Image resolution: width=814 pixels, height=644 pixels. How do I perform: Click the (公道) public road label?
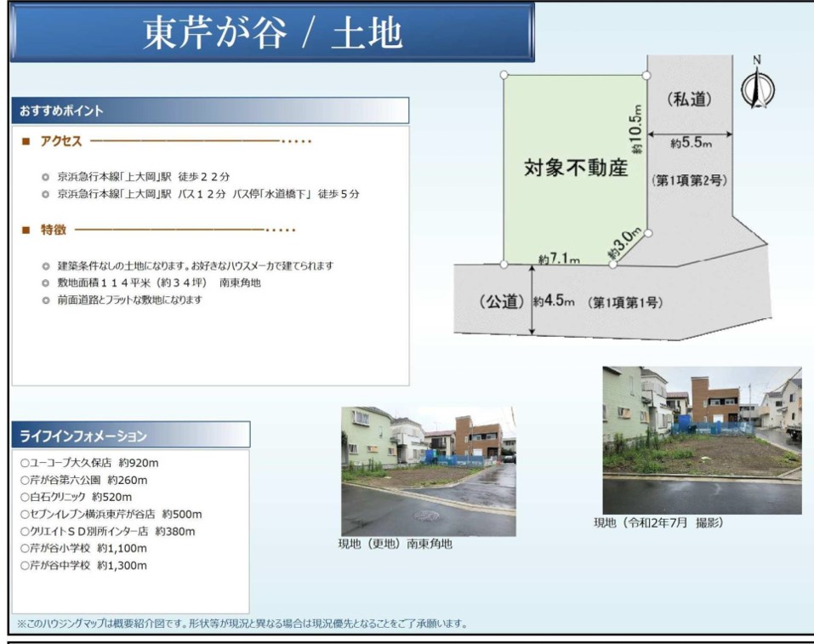[x=502, y=302]
